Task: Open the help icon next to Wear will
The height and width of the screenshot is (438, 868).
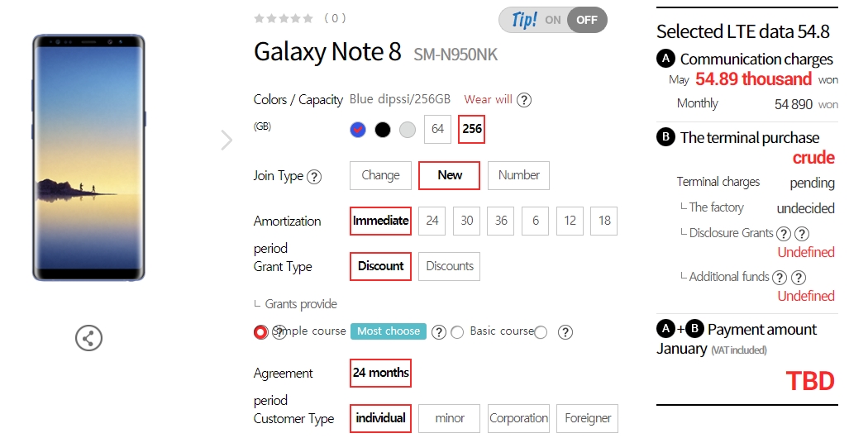Action: [523, 100]
